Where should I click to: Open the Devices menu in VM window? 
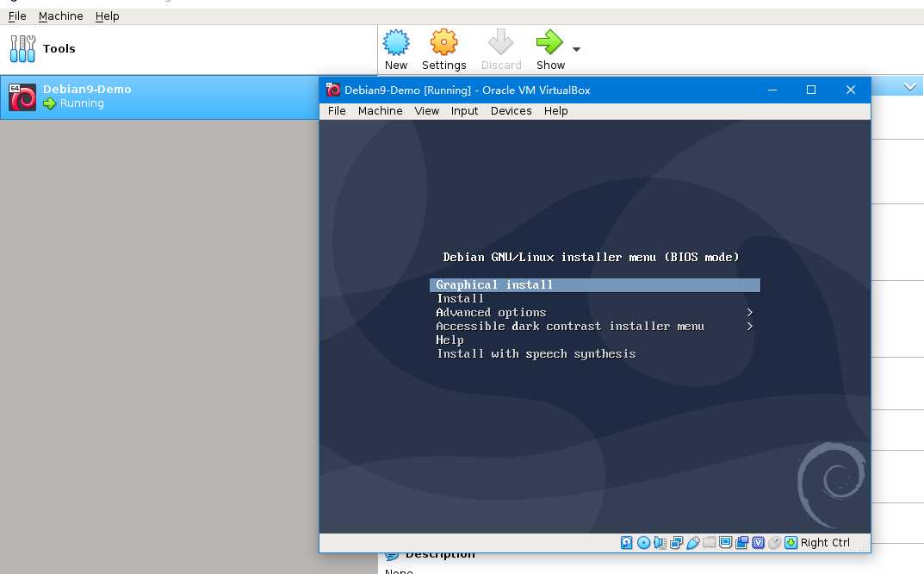tap(511, 111)
